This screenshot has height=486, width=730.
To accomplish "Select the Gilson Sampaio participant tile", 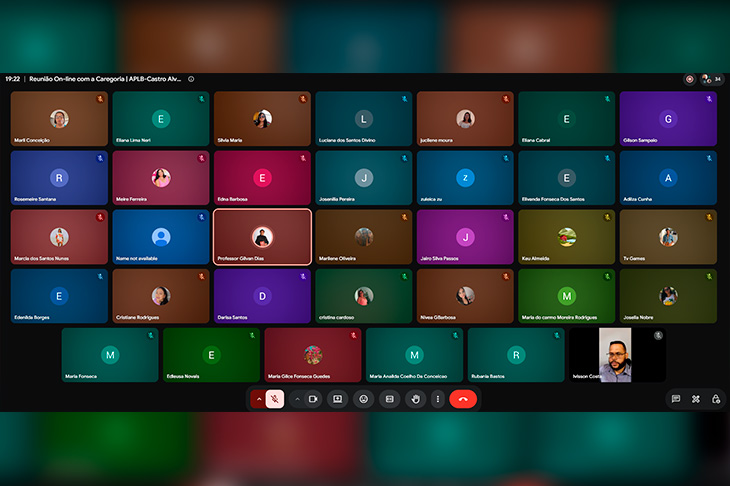I will (x=668, y=119).
